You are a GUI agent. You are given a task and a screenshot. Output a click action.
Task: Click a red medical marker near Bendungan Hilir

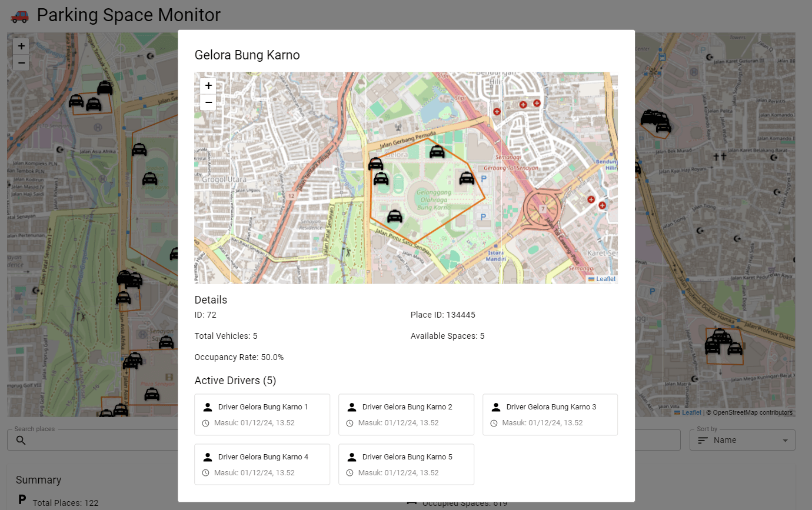pos(523,104)
